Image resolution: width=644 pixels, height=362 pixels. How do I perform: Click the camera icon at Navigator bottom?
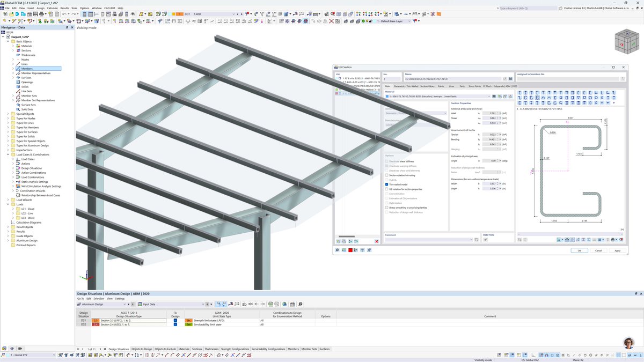click(x=20, y=349)
